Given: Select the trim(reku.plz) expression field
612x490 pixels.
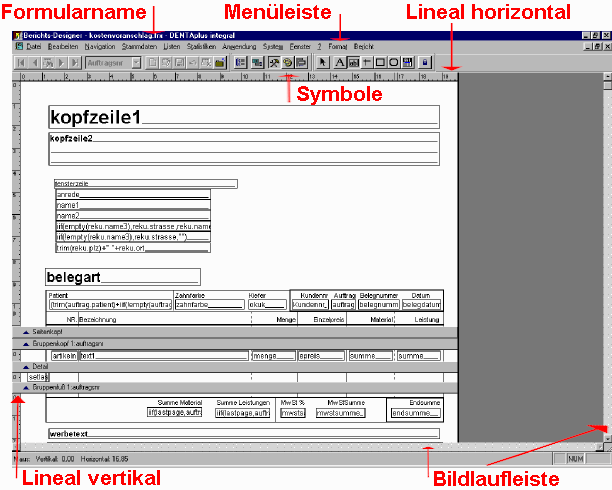Looking at the screenshot, I should [133, 248].
